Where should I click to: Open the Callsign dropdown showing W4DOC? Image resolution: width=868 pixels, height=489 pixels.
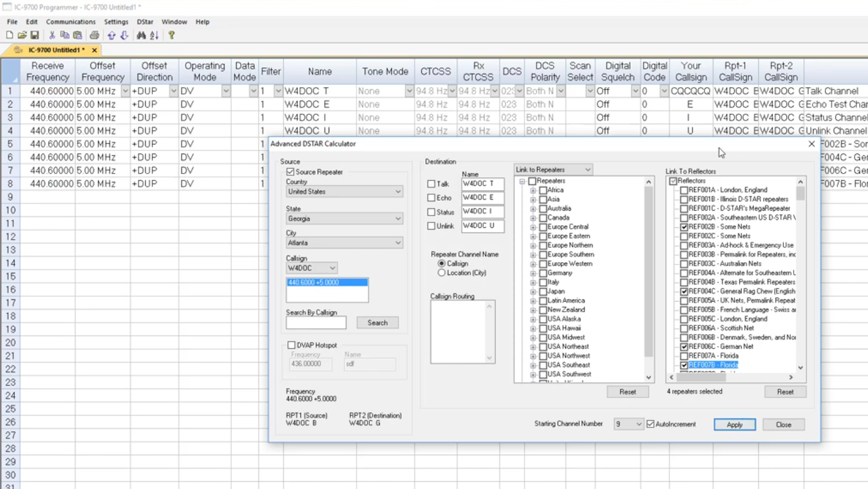coord(312,268)
